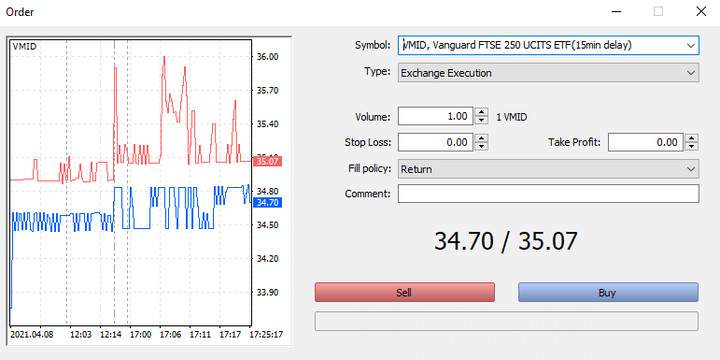This screenshot has width=720, height=360.
Task: Increase Stop Loss with up arrow
Action: (x=481, y=138)
